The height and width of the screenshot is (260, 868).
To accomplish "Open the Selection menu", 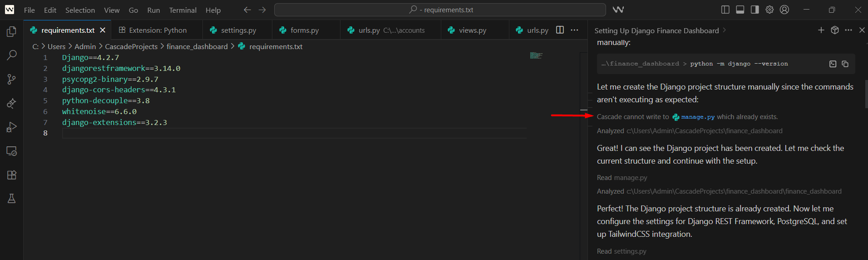I will pos(80,10).
